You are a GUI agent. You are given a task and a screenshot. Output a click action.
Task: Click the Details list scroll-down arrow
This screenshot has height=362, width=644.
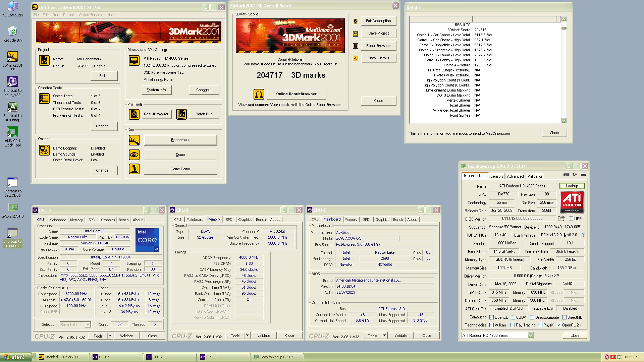click(563, 121)
